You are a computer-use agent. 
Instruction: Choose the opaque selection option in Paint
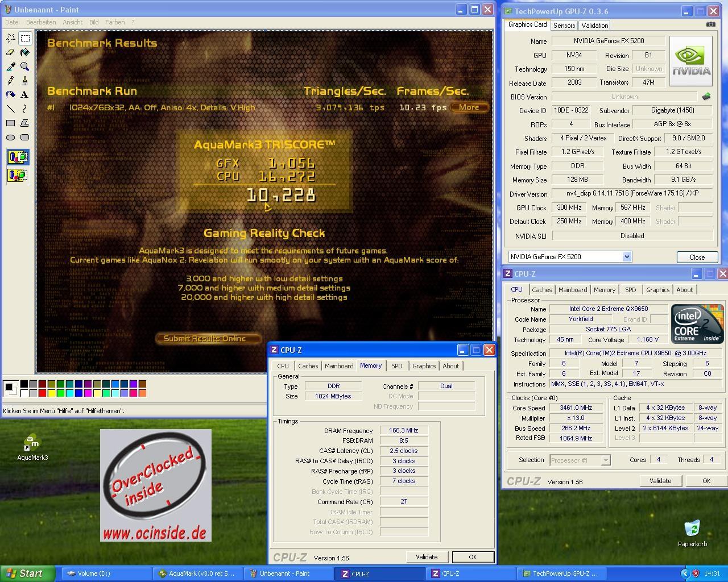tap(18, 157)
